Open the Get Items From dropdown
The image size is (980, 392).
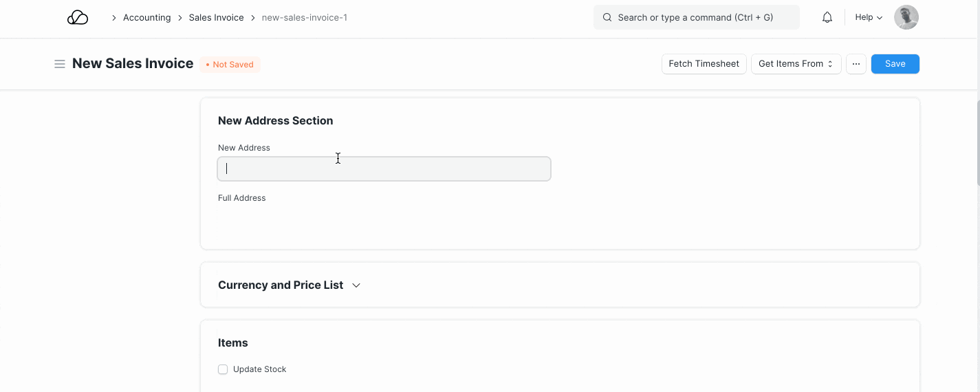click(796, 64)
